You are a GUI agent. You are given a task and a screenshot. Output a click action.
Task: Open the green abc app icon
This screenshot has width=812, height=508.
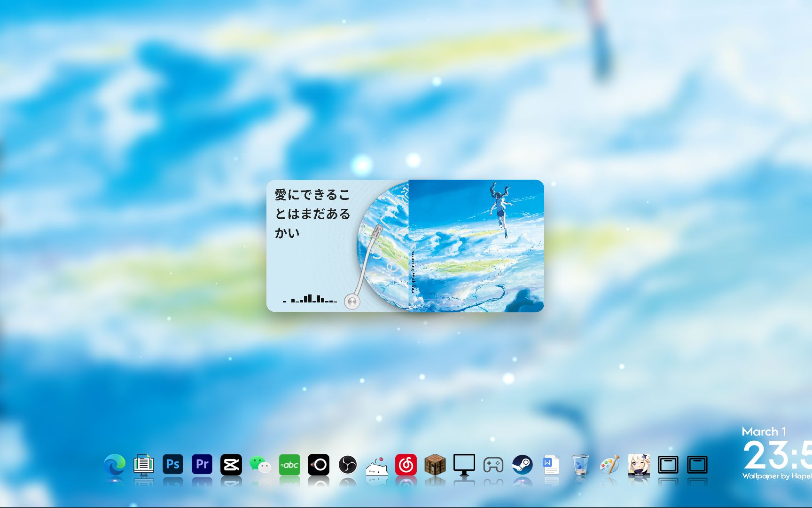pos(289,465)
